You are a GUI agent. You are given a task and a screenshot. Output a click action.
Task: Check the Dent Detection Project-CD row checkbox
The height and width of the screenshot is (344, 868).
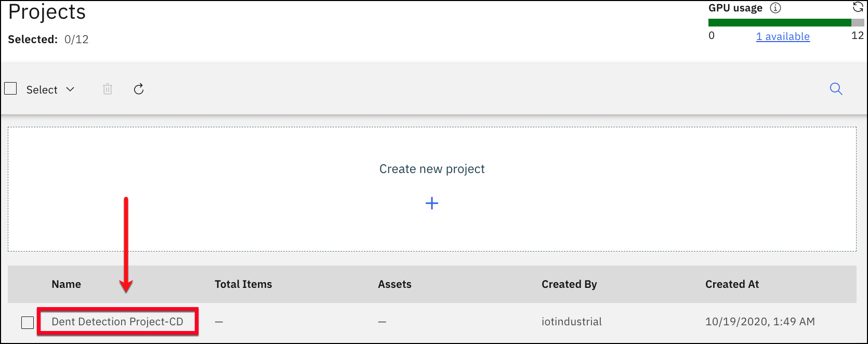click(28, 322)
